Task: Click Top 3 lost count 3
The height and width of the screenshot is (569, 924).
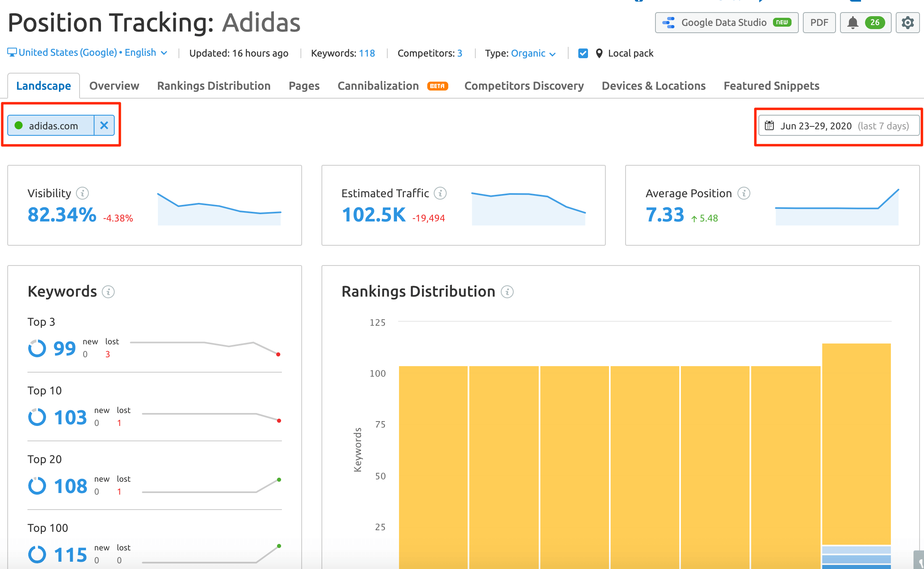Action: coord(107,354)
